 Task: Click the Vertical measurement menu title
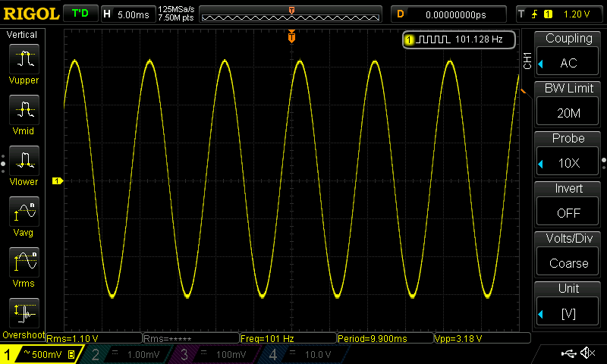click(x=22, y=35)
